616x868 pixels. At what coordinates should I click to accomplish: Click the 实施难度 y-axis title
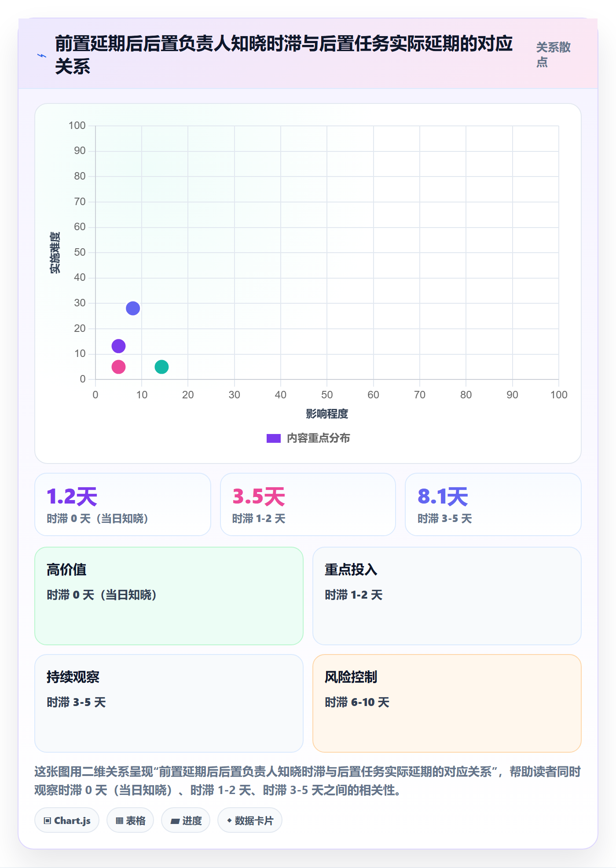point(55,253)
